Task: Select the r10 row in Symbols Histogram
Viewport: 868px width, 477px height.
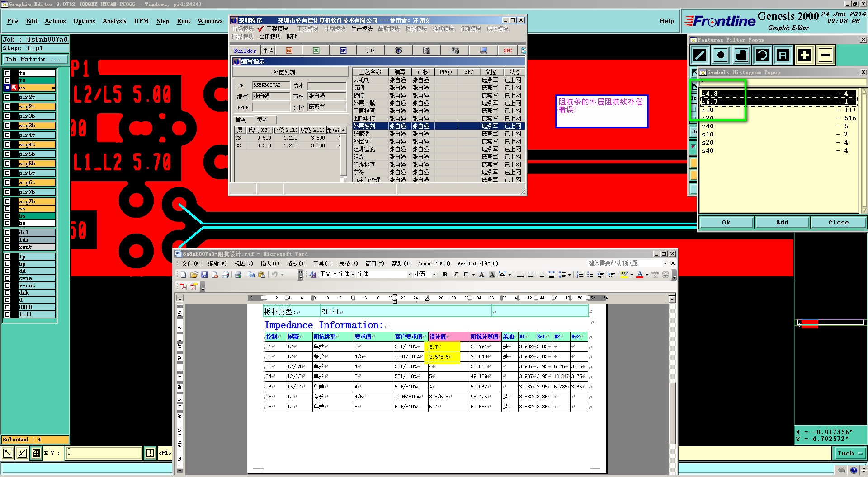Action: coord(778,110)
